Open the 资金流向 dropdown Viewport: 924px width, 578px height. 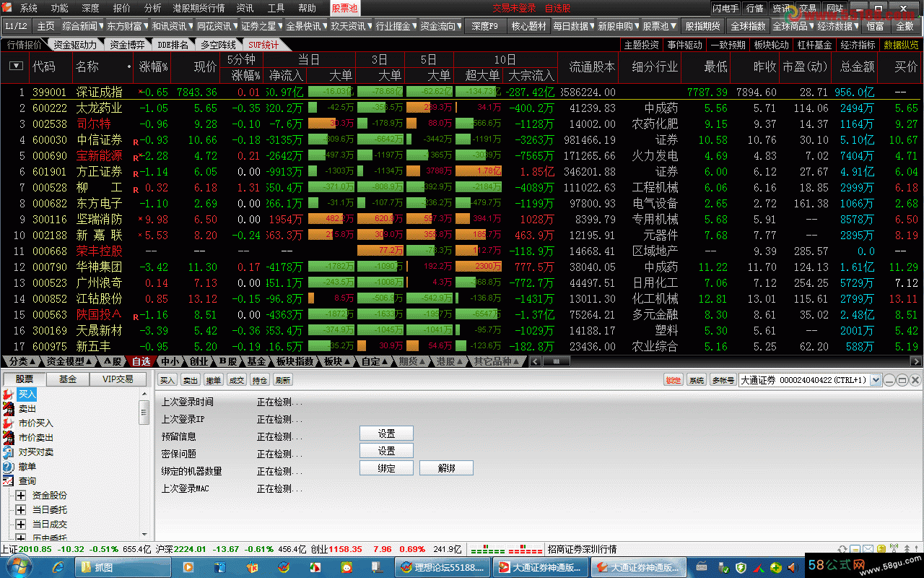click(441, 26)
